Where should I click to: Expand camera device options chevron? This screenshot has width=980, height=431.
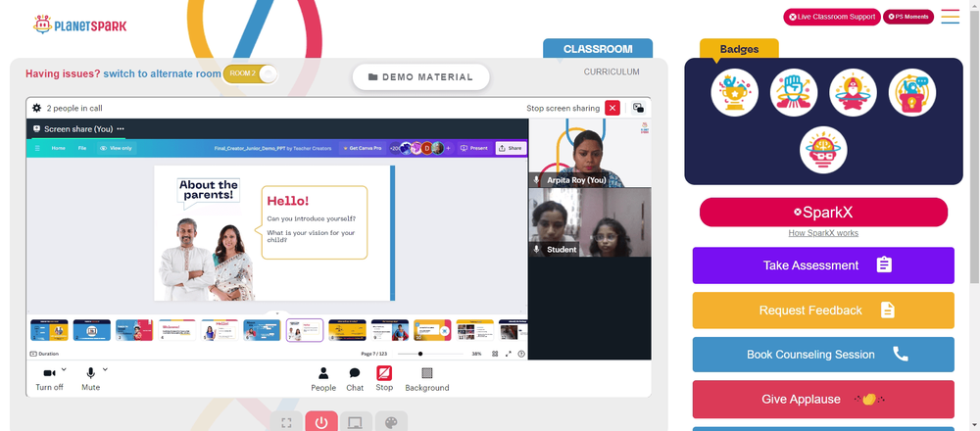pyautogui.click(x=64, y=370)
